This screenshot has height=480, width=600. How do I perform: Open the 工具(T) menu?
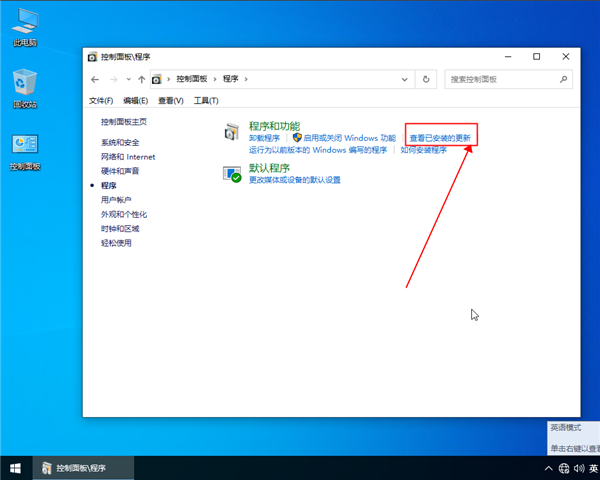point(206,101)
